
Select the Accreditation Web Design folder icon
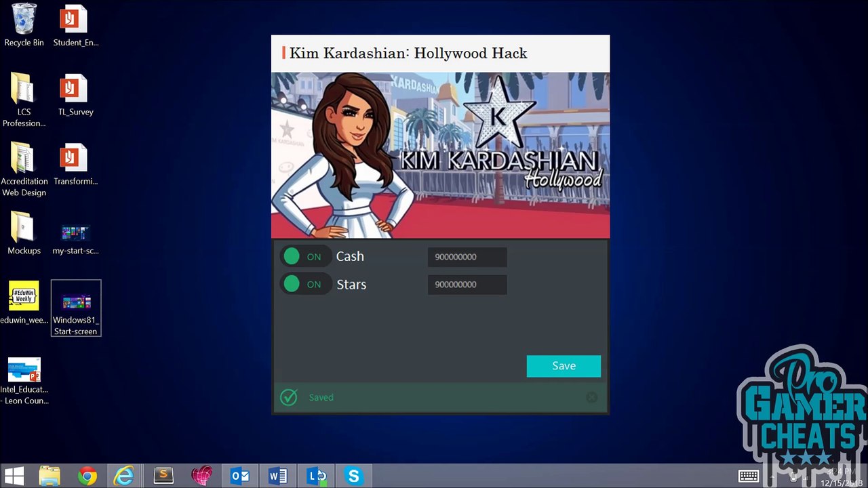pyautogui.click(x=24, y=169)
